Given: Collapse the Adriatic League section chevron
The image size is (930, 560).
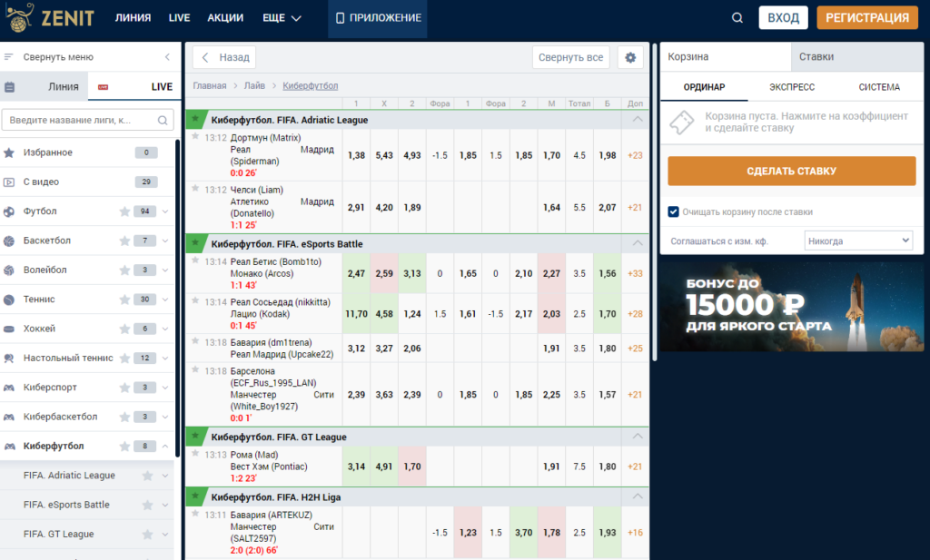Looking at the screenshot, I should click(x=638, y=119).
